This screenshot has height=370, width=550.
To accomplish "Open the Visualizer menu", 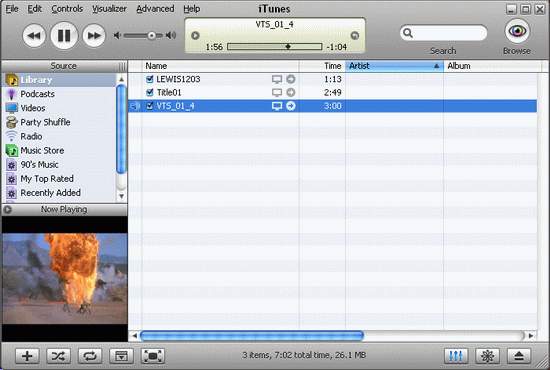I will click(109, 9).
